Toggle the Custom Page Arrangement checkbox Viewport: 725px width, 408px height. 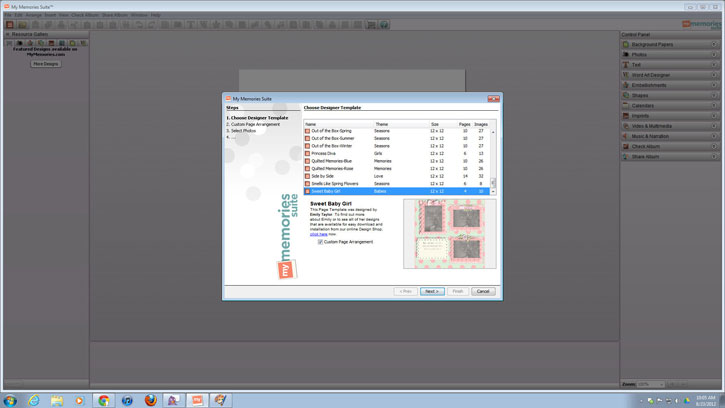320,242
